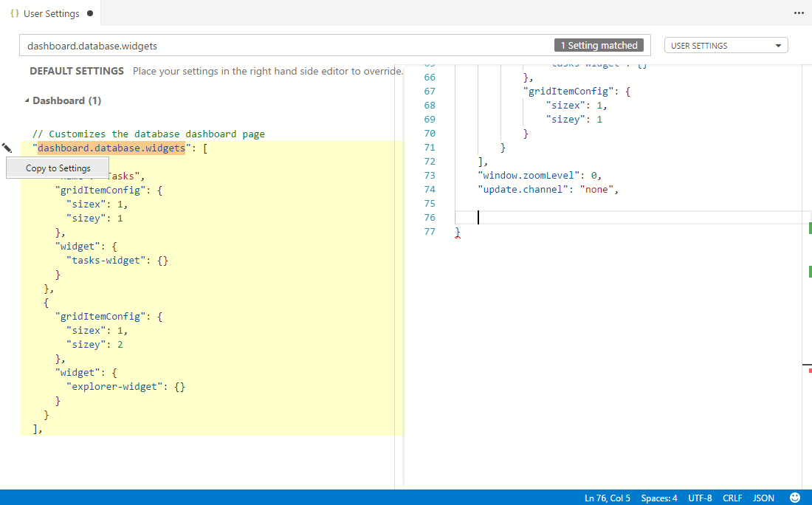Image resolution: width=812 pixels, height=505 pixels.
Task: Click the braces icon on User Settings tab
Action: [15, 13]
